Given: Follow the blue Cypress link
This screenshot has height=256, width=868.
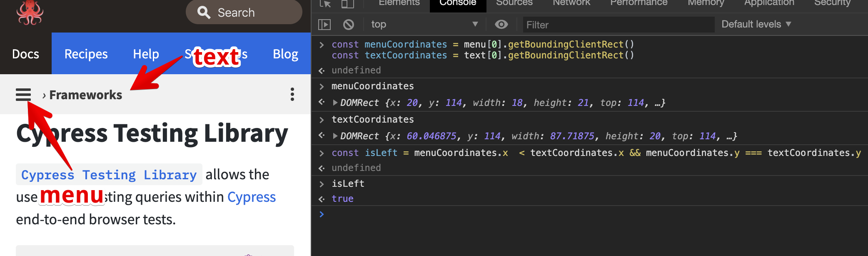Looking at the screenshot, I should click(252, 197).
